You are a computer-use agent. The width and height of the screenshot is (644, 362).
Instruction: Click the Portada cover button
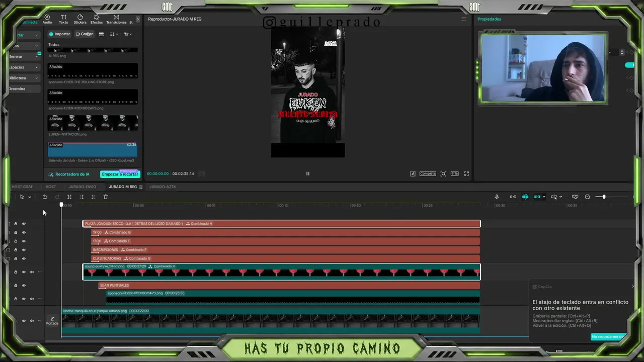[52, 320]
